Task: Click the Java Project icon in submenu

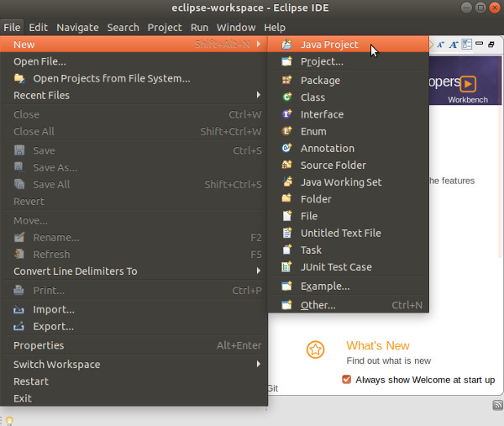Action: (x=286, y=45)
